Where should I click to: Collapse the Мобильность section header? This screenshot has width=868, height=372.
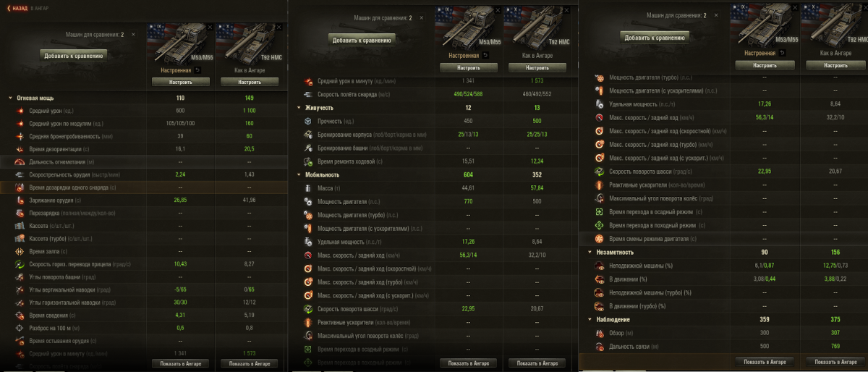click(x=299, y=174)
